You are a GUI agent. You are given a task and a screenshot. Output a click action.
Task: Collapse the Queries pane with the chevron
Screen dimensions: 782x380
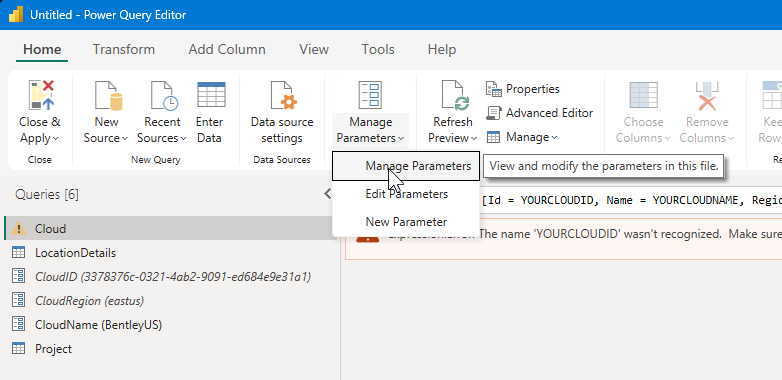point(327,193)
